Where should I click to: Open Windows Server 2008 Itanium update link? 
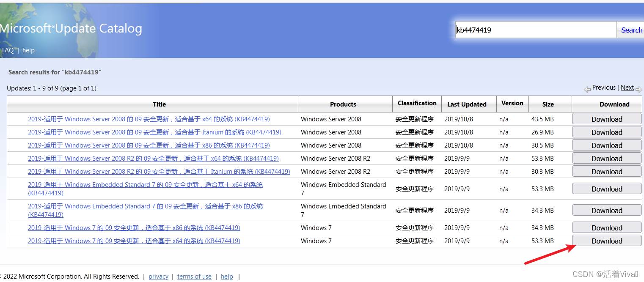[154, 132]
